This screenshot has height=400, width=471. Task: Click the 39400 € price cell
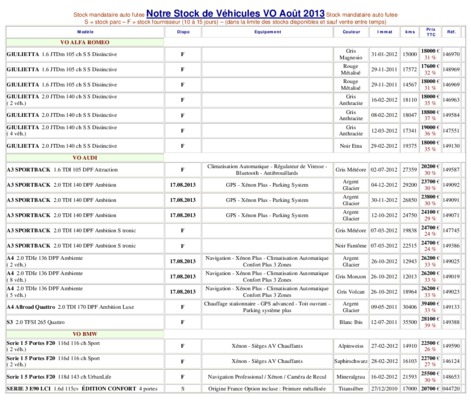(430, 307)
